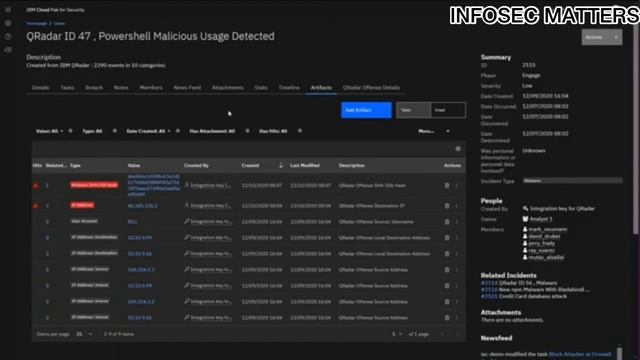This screenshot has width=640, height=360.
Task: Open the Has Attachment: All filter
Action: tap(212, 131)
